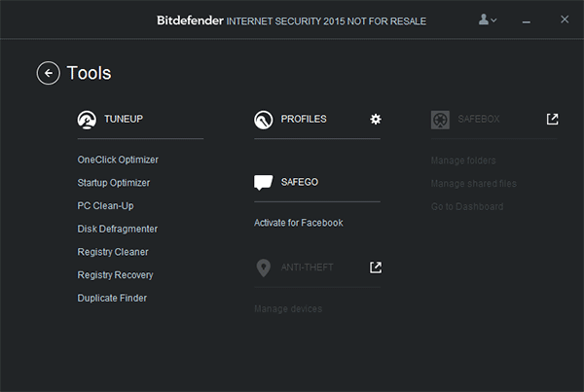
Task: Click the Anti-Theft location pin icon
Action: tap(264, 267)
